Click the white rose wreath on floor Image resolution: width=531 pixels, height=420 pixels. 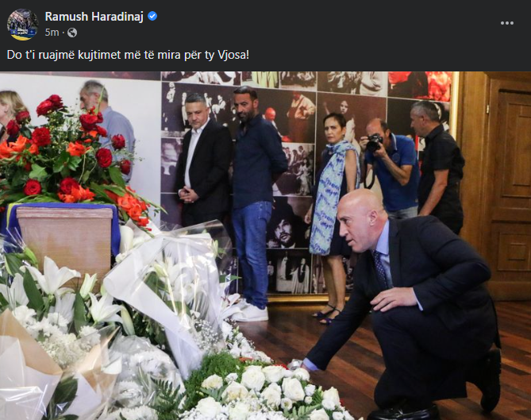pos(267,393)
